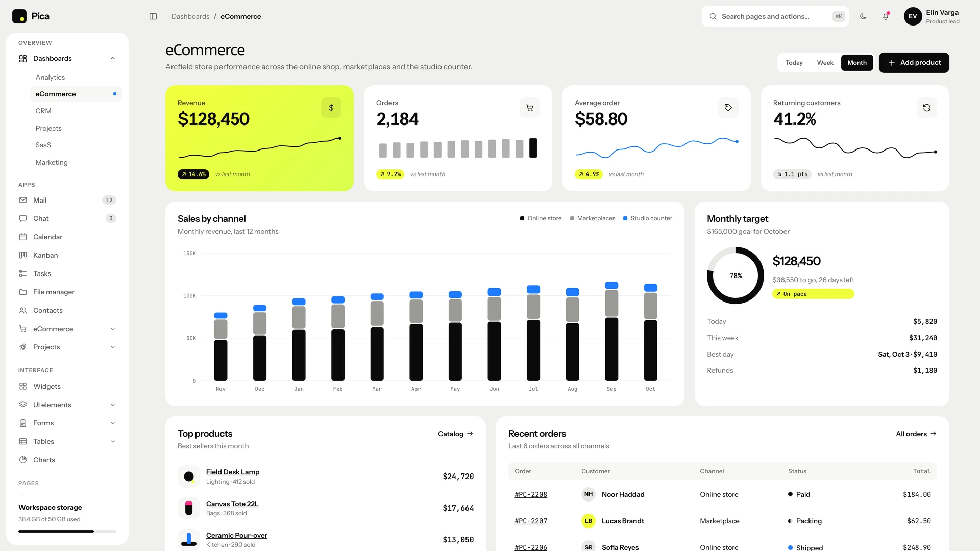Toggle Studio counter legend series
The image size is (980, 551).
[x=648, y=218]
